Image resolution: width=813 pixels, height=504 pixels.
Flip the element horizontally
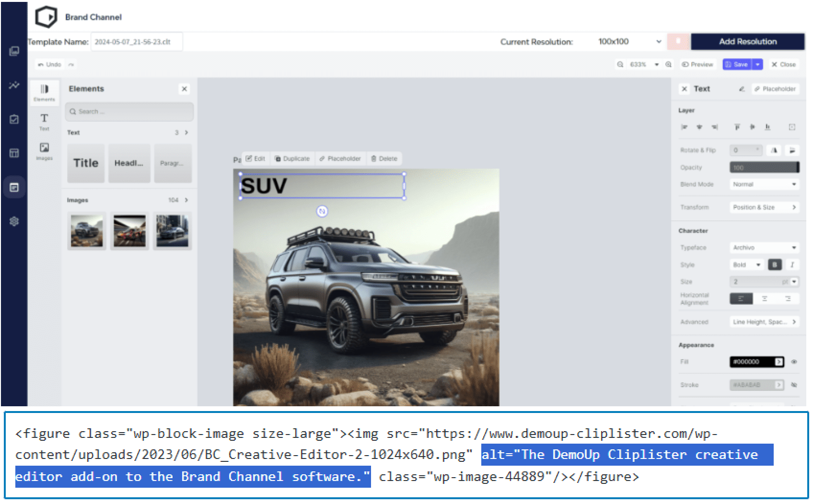click(774, 150)
